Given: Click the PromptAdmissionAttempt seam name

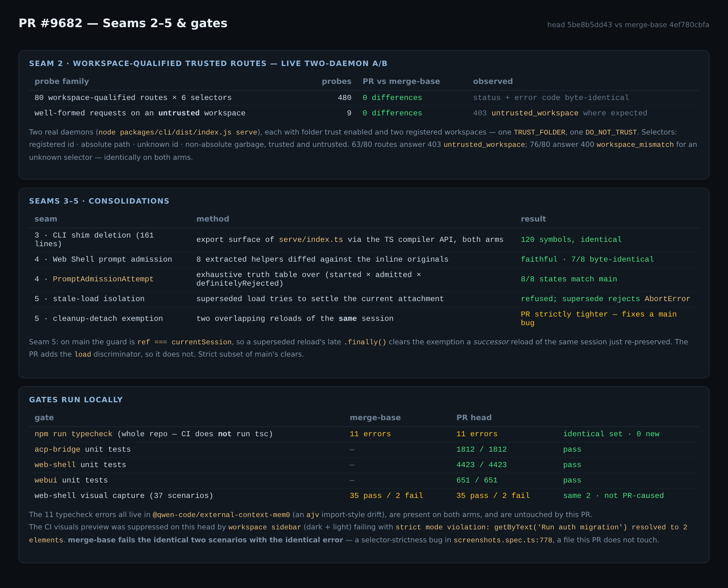Looking at the screenshot, I should click(103, 279).
